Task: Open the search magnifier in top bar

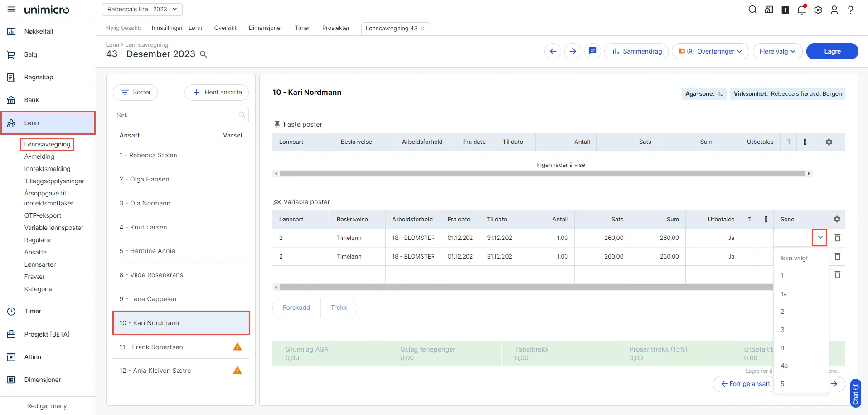Action: [x=752, y=10]
